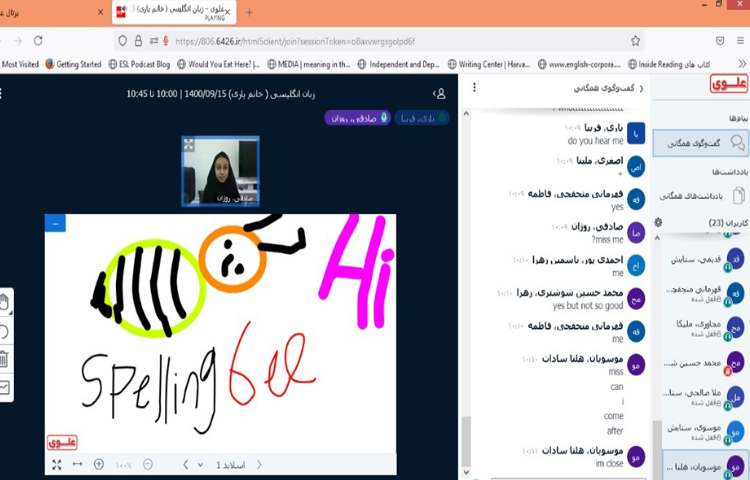The width and height of the screenshot is (750, 480).
Task: Open the گفت‌وگوی همگانی public chat item
Action: 700,143
